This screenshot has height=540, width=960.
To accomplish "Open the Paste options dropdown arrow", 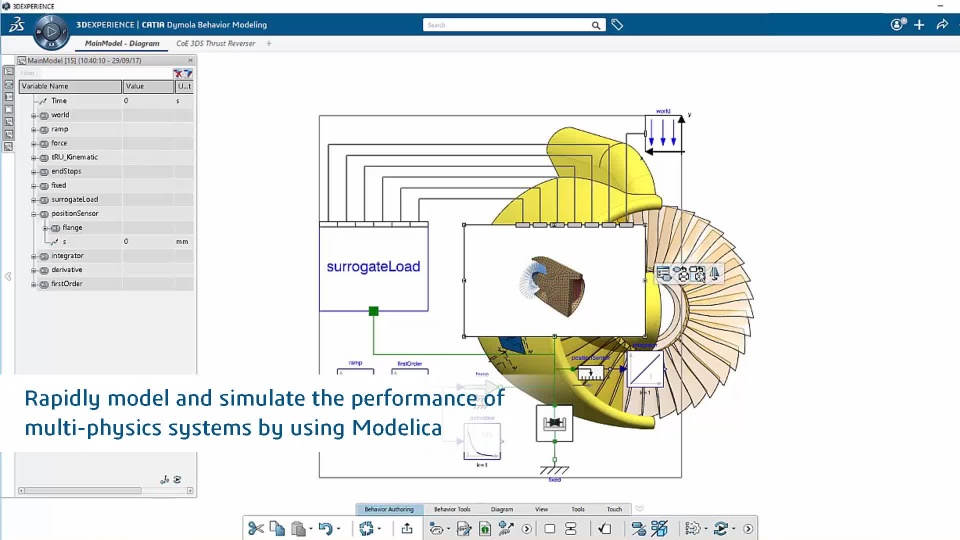I will tap(311, 528).
